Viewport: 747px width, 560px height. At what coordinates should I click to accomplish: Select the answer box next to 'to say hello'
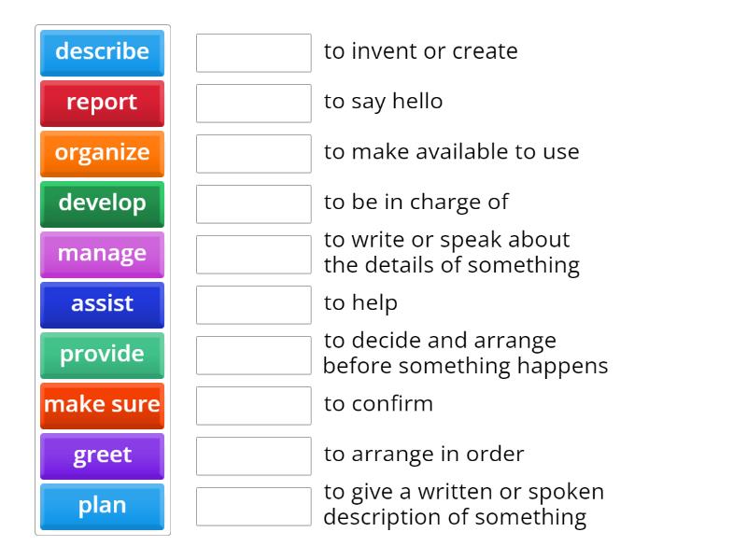click(x=253, y=104)
